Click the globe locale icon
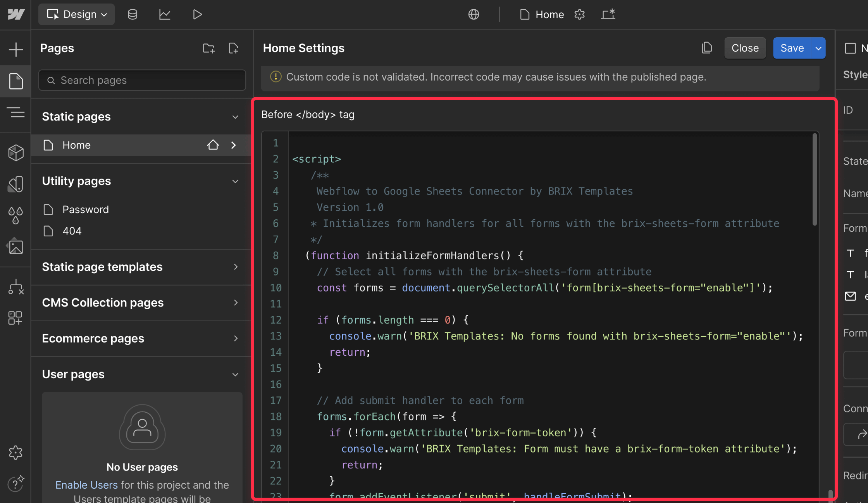Image resolution: width=868 pixels, height=503 pixels. 474,14
